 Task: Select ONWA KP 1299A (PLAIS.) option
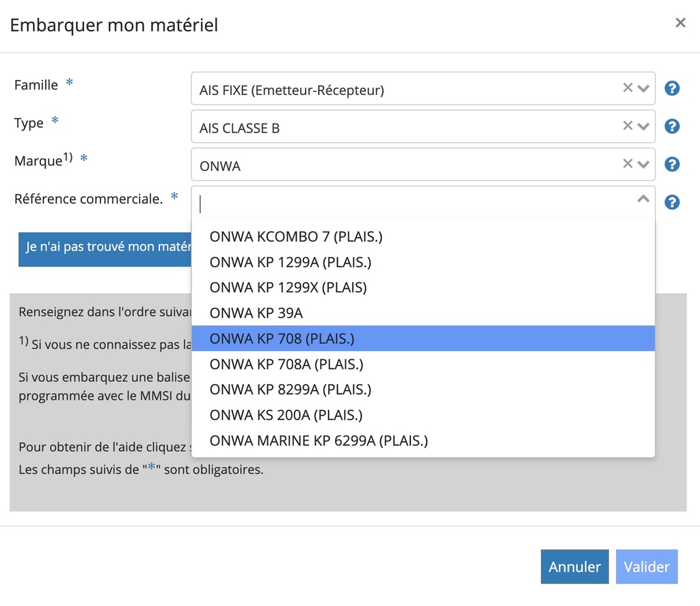point(423,262)
